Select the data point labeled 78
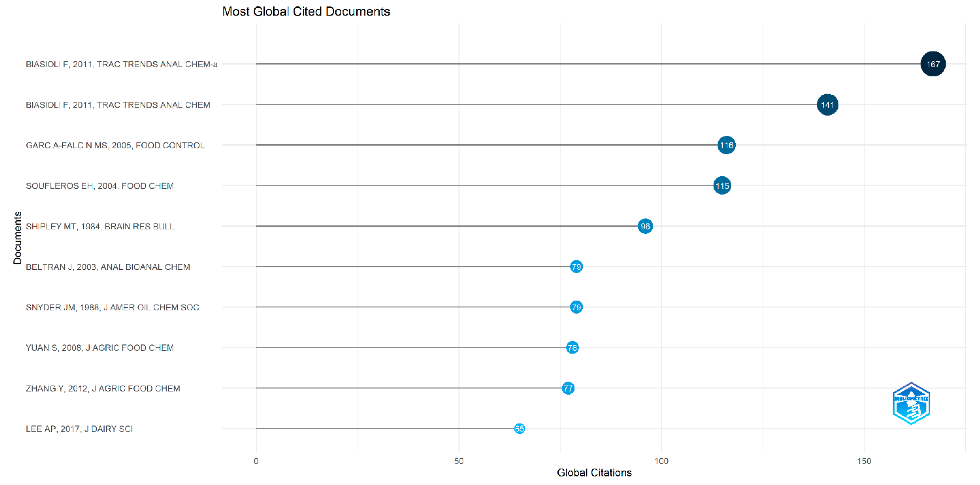The image size is (980, 485). point(572,347)
